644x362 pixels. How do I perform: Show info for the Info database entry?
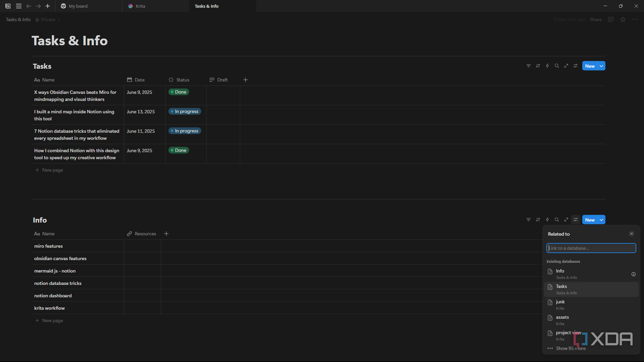tap(634, 274)
